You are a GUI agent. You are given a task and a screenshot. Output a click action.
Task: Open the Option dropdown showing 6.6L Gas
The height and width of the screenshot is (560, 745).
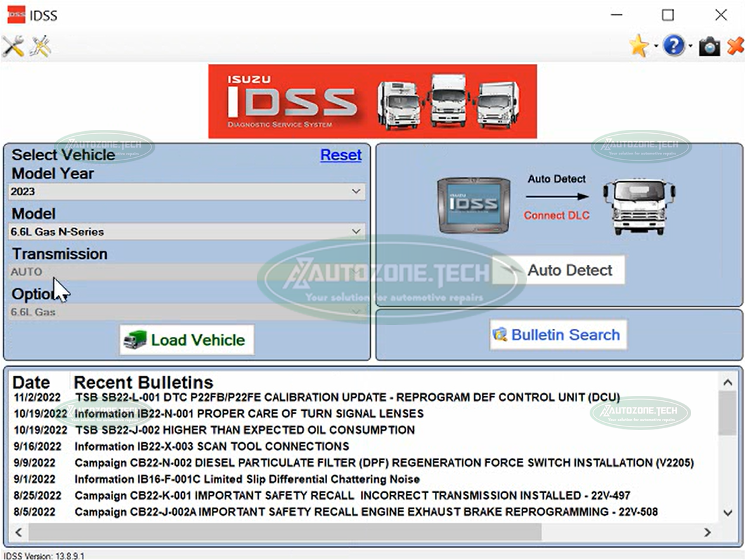187,312
